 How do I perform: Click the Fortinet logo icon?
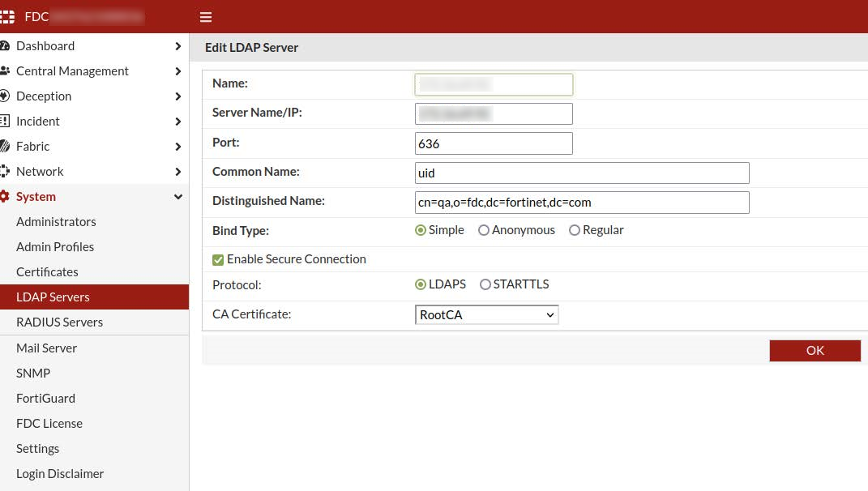point(6,17)
